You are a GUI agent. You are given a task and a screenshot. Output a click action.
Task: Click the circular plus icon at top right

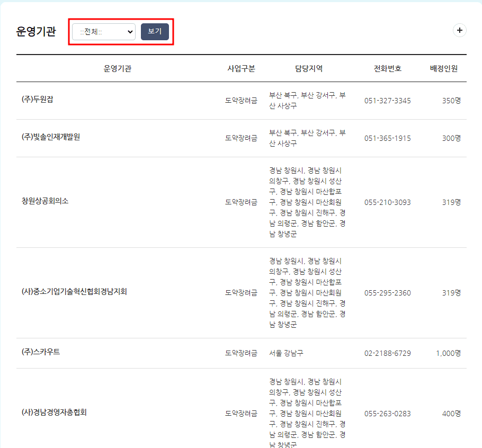[x=459, y=31]
